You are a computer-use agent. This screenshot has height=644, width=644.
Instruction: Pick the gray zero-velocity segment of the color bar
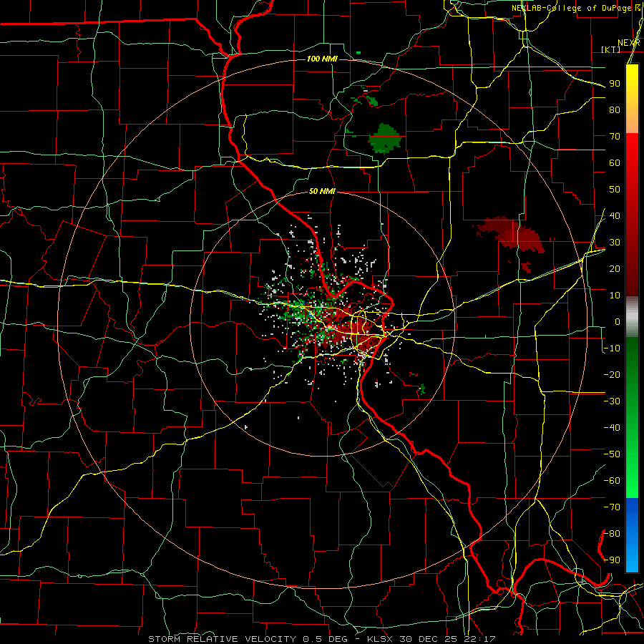click(x=632, y=317)
